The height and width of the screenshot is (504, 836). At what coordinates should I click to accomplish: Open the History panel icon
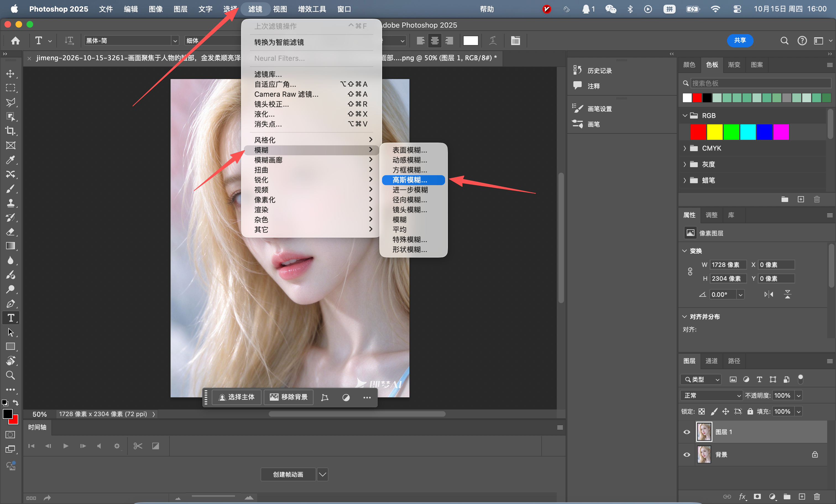pos(578,70)
